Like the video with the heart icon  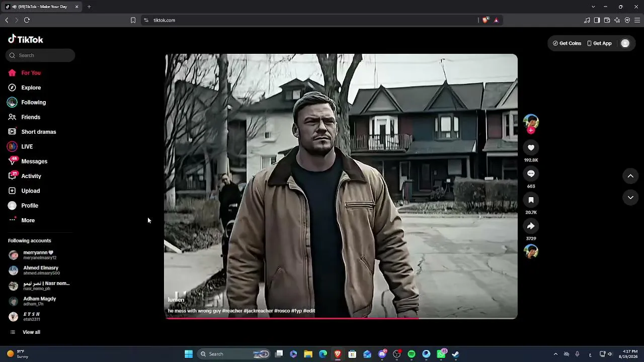(x=531, y=147)
